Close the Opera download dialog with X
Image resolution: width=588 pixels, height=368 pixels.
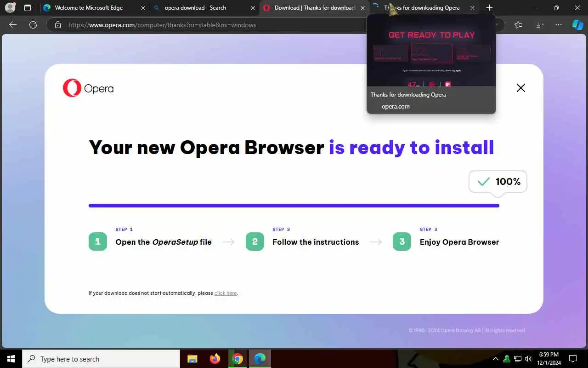click(520, 88)
